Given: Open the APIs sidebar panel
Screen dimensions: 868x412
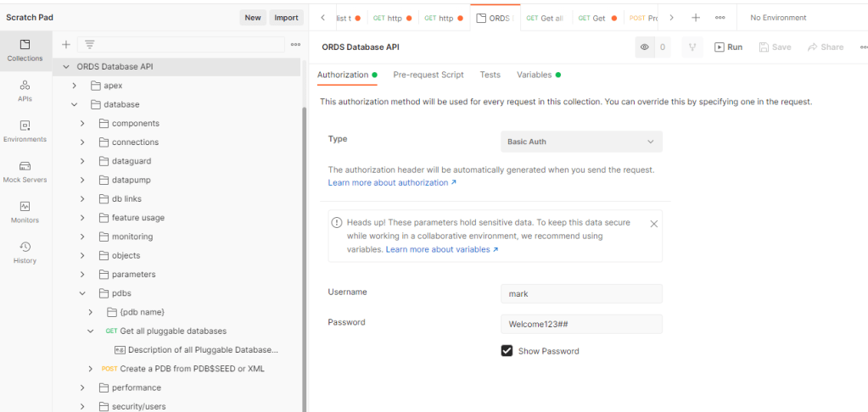Looking at the screenshot, I should coord(25,91).
